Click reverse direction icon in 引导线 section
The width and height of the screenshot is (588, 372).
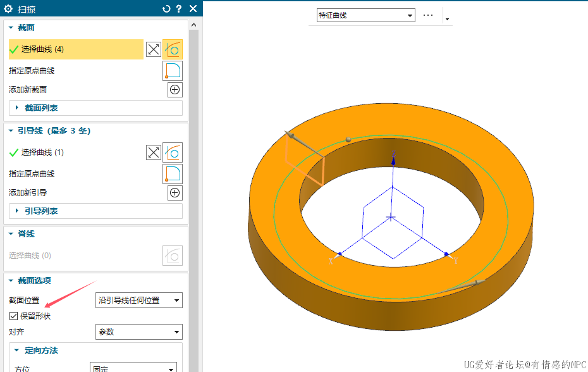point(153,152)
